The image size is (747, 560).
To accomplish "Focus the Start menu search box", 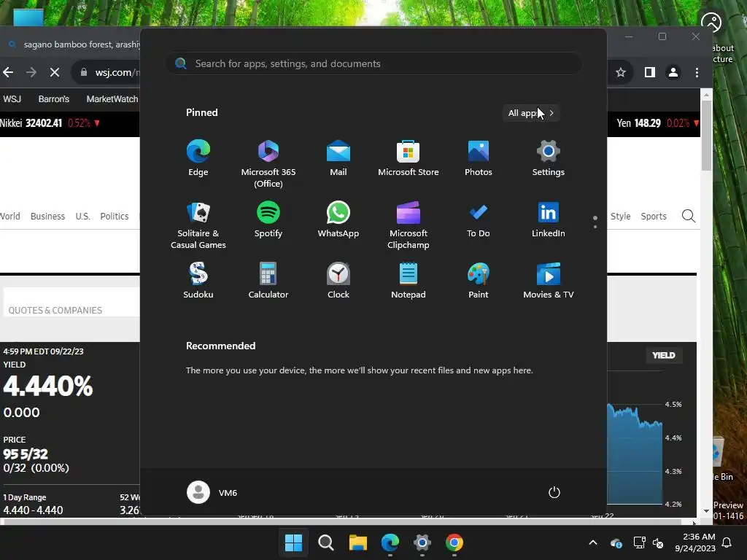I will (374, 63).
